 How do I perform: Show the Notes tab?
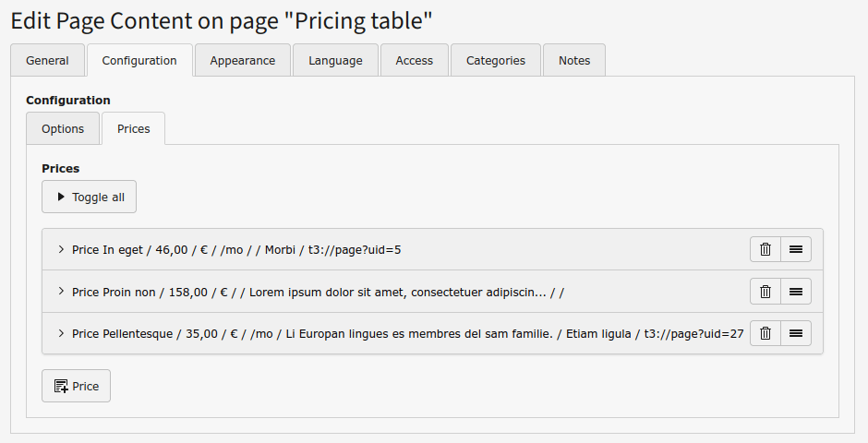(x=573, y=60)
